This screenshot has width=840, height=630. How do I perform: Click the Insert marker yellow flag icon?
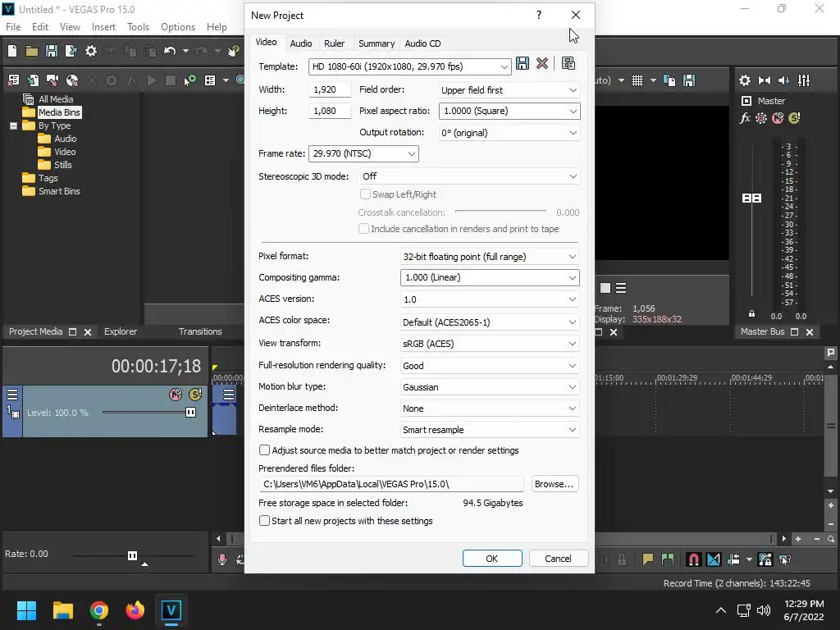pos(648,559)
